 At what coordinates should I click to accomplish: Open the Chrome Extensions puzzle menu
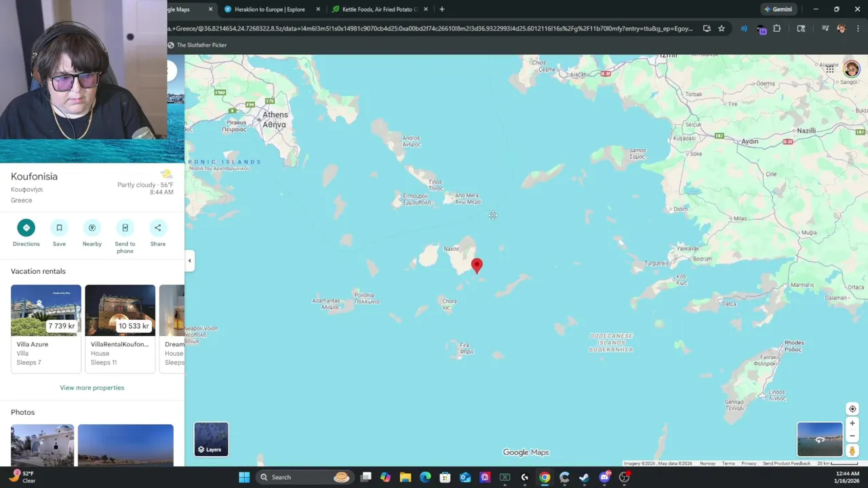pos(777,28)
